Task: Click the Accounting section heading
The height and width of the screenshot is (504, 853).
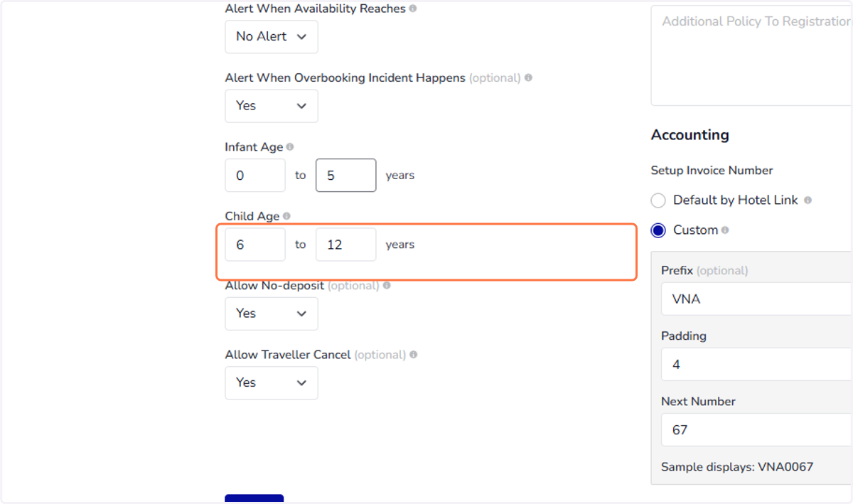Action: pos(690,135)
